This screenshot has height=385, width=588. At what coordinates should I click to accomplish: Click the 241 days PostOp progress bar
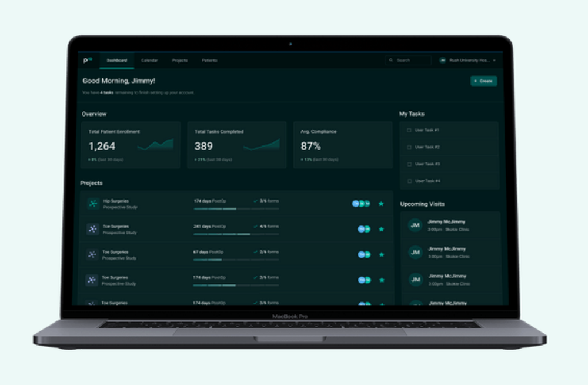click(x=236, y=234)
